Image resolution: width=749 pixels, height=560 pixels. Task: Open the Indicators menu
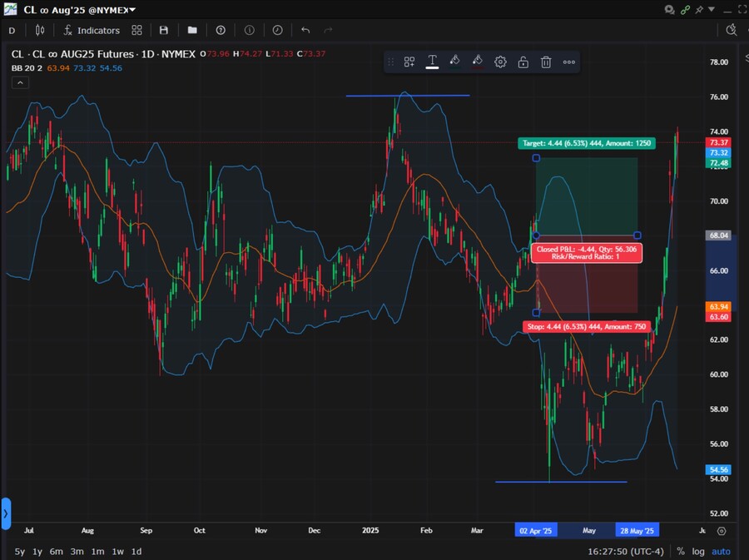(92, 31)
